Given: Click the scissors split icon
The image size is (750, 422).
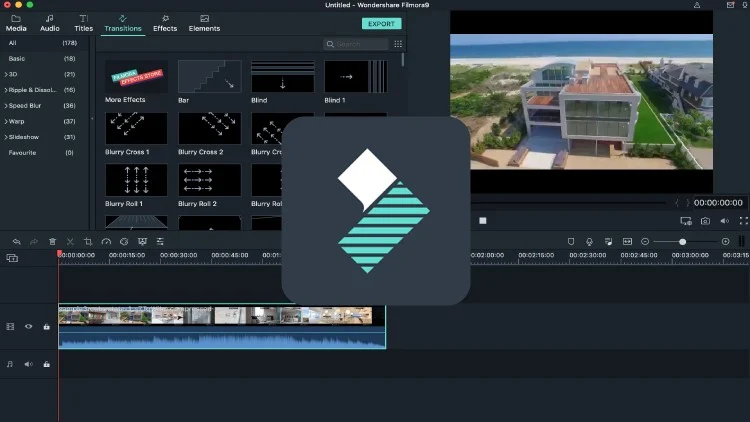Looking at the screenshot, I should click(x=70, y=242).
